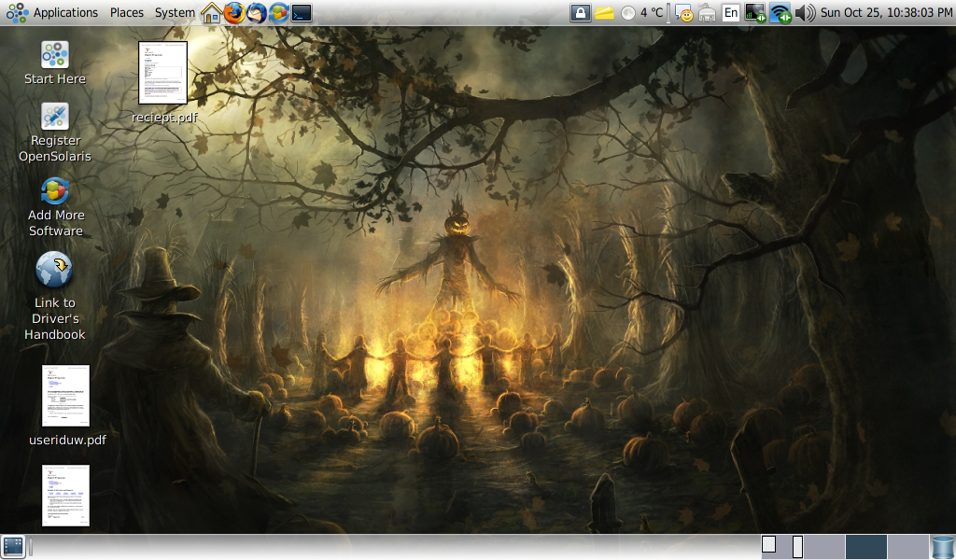The height and width of the screenshot is (560, 956).
Task: Click the useriduw.pdf file name label
Action: 67,440
